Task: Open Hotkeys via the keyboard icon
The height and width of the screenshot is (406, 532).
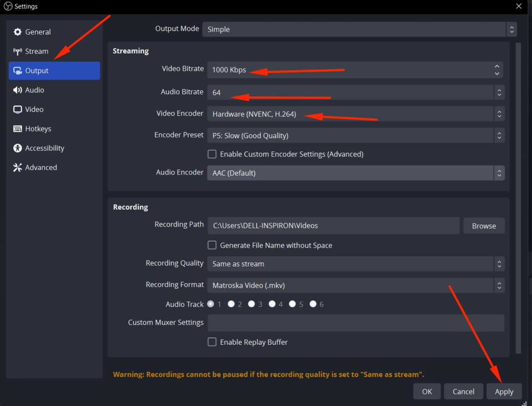Action: coord(17,128)
